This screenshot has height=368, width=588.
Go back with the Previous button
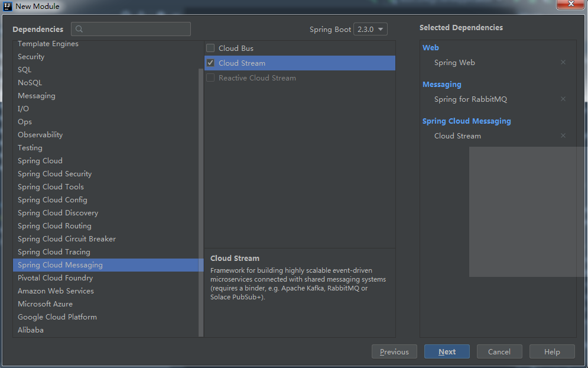tap(394, 351)
